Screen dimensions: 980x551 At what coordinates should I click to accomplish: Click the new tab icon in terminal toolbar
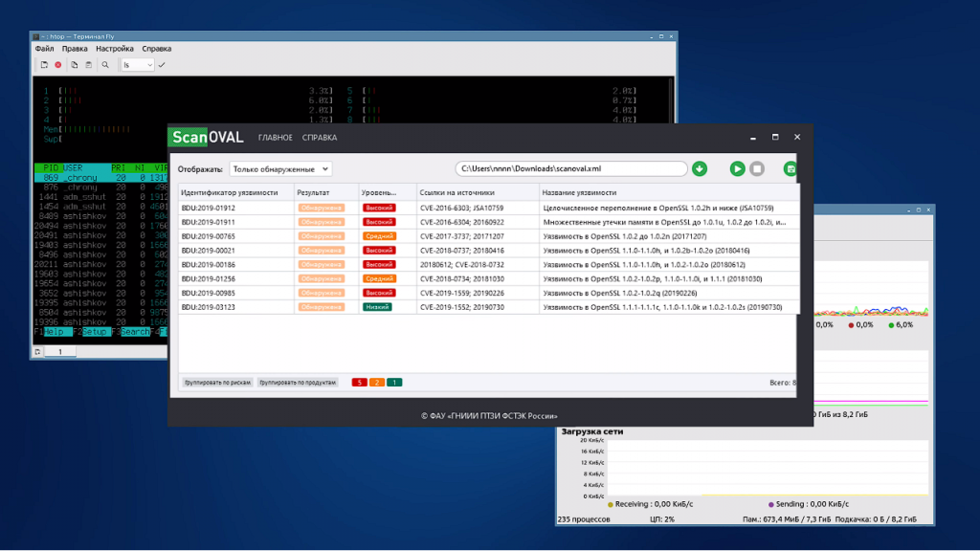[x=44, y=64]
